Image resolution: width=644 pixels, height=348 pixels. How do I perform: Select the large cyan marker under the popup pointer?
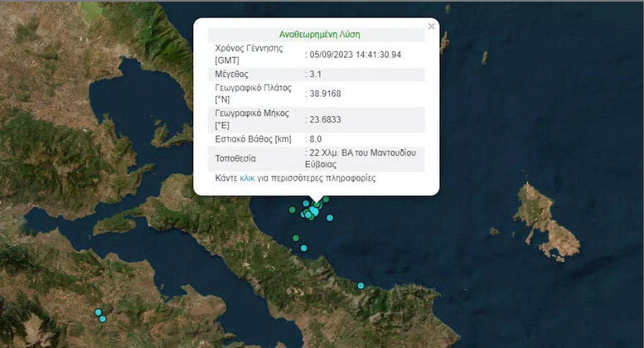tap(313, 212)
